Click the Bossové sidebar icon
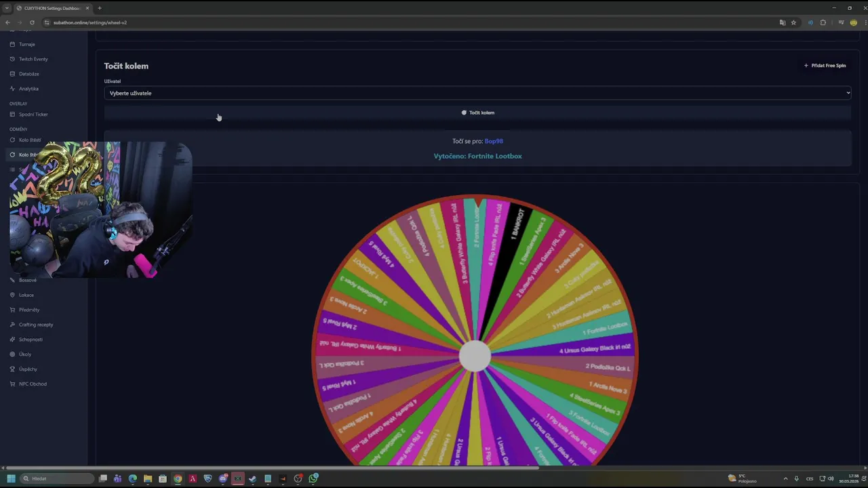The height and width of the screenshot is (488, 868). (12, 280)
